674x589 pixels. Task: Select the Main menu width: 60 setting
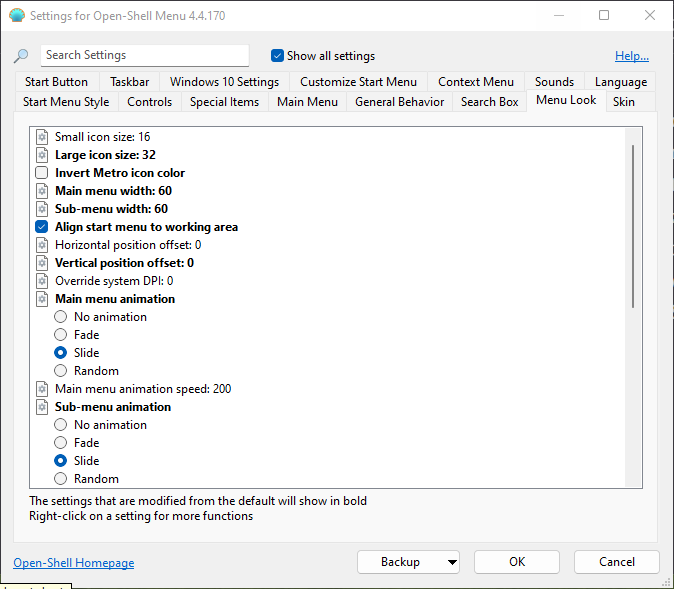click(113, 191)
